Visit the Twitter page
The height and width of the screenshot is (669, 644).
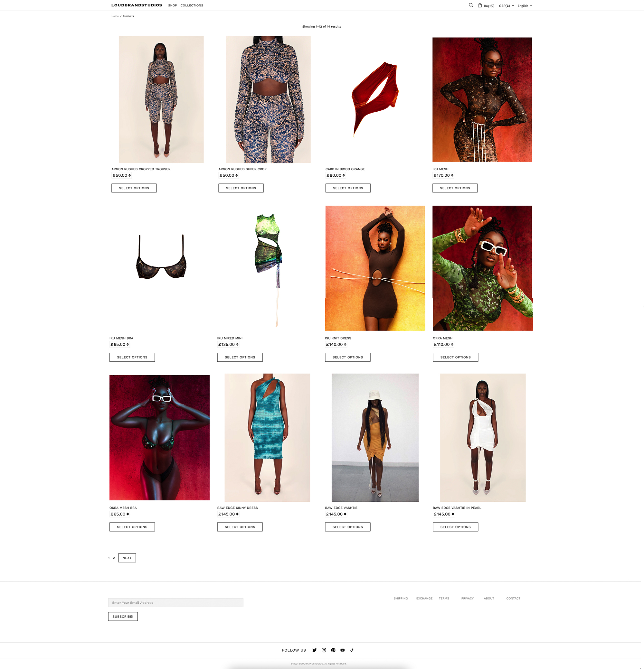coord(314,650)
